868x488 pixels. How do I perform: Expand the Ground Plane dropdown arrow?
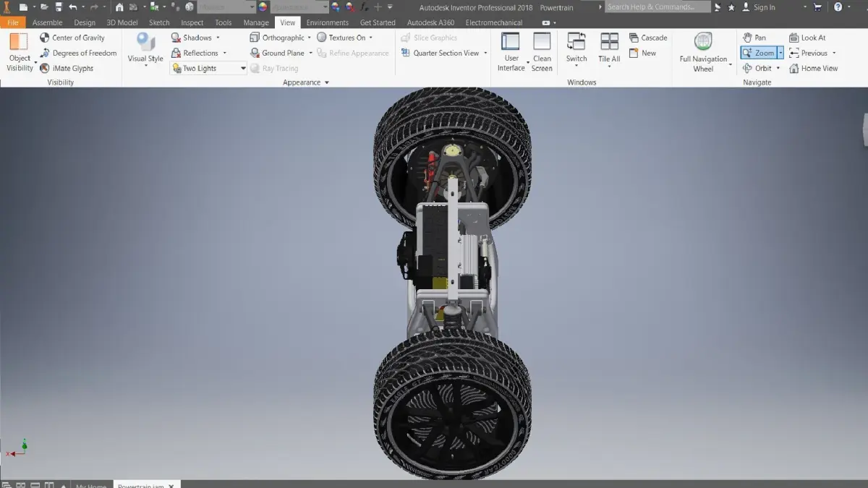tap(311, 53)
